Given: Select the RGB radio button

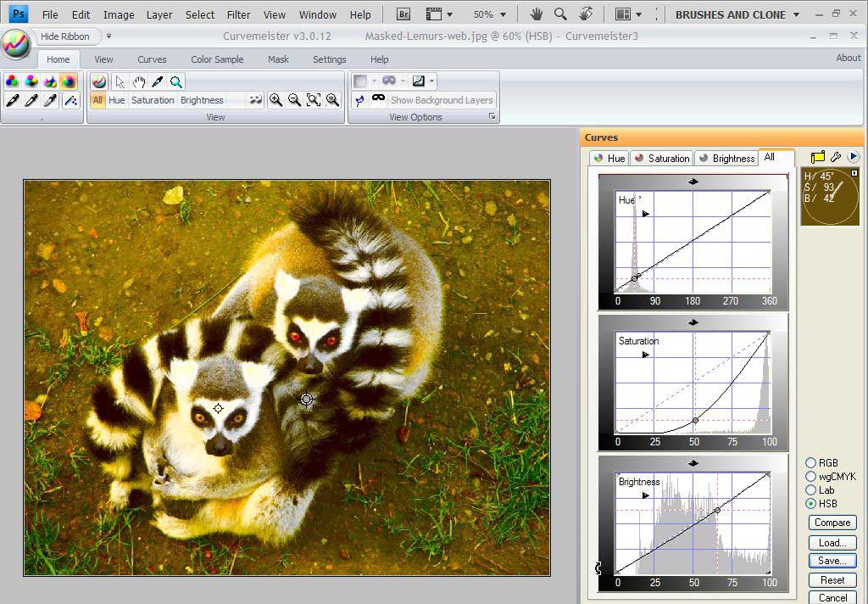Looking at the screenshot, I should (811, 462).
